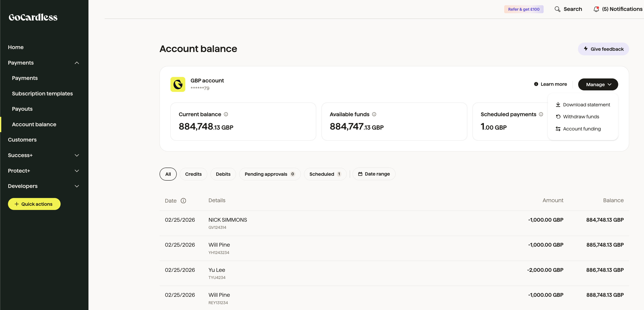The height and width of the screenshot is (310, 644).
Task: Click the Scheduled payments info icon
Action: coord(541,114)
